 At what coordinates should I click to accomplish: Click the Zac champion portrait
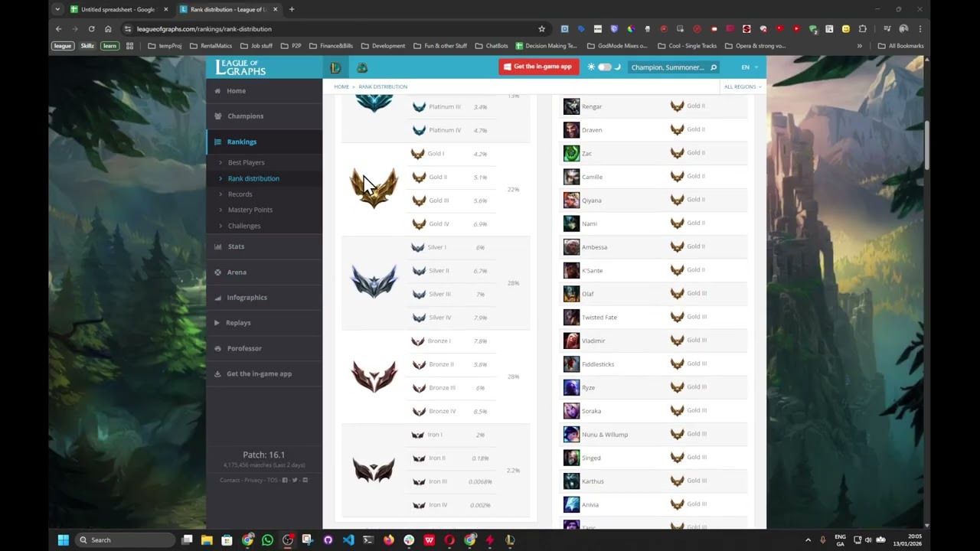[x=571, y=153]
